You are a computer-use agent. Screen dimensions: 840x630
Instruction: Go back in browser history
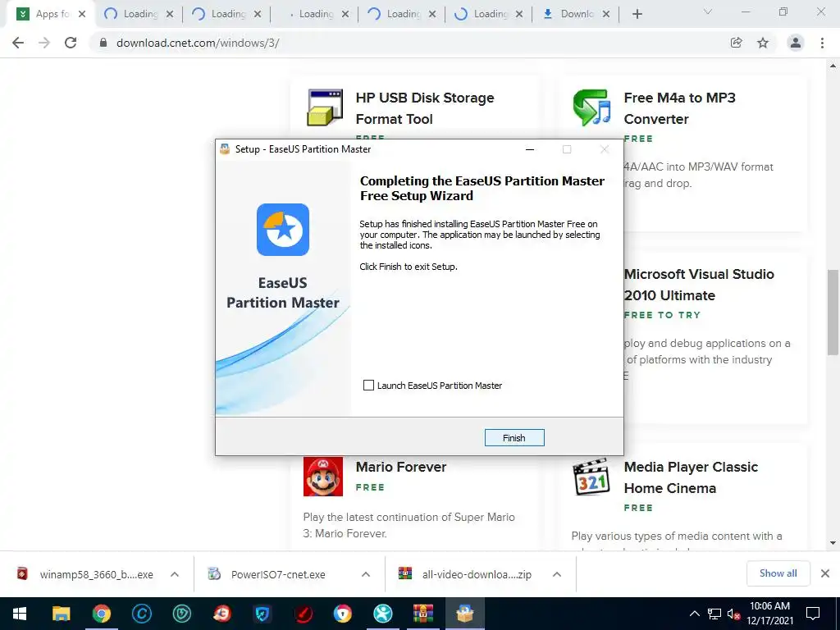18,43
